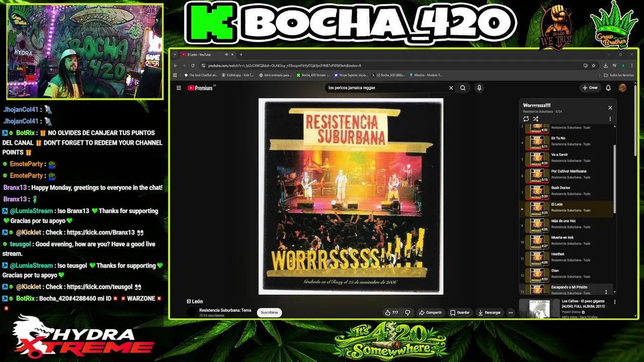
Task: Clear the YouTube search query text
Action: point(451,88)
